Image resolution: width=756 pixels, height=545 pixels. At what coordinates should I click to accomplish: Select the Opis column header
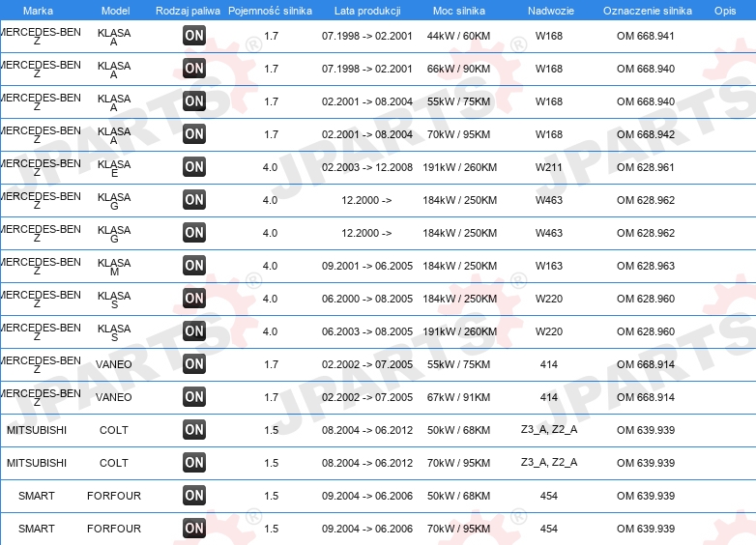(725, 11)
